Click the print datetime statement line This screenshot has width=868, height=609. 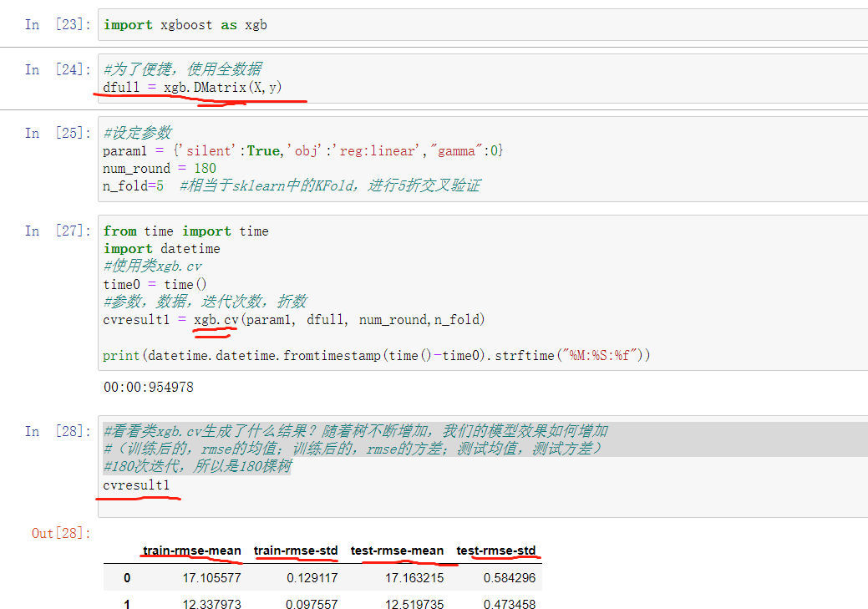point(334,354)
